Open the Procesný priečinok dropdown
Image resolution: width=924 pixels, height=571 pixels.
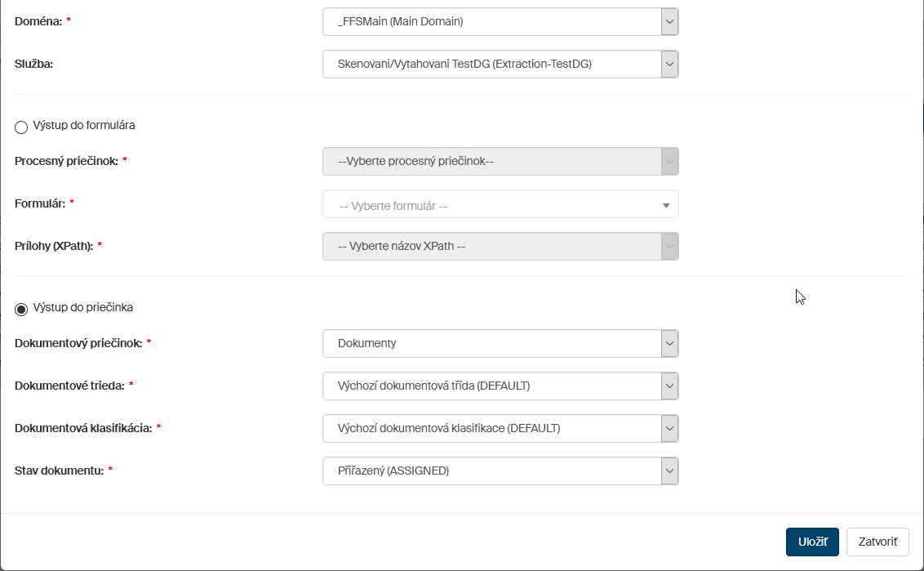(500, 162)
